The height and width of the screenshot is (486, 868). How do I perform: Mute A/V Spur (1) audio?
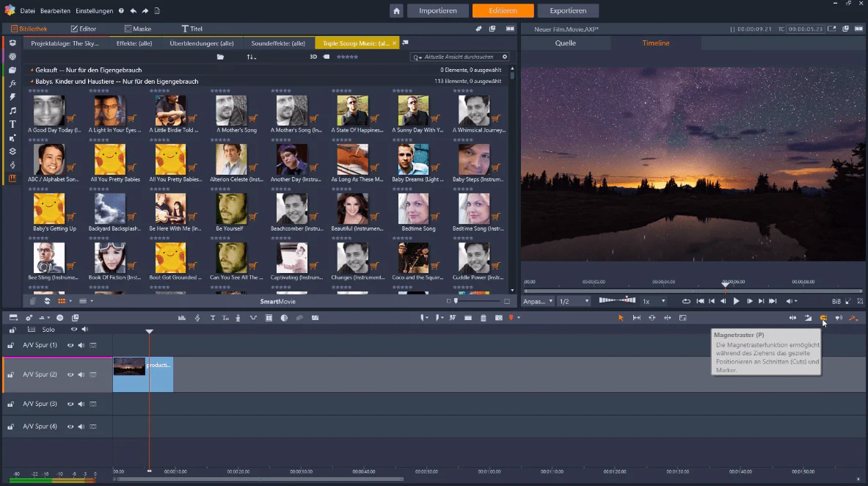[x=81, y=345]
